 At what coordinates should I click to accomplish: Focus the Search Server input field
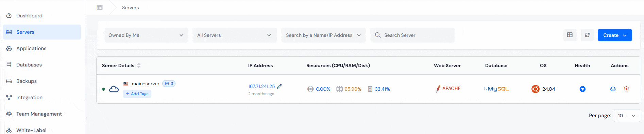[412, 35]
